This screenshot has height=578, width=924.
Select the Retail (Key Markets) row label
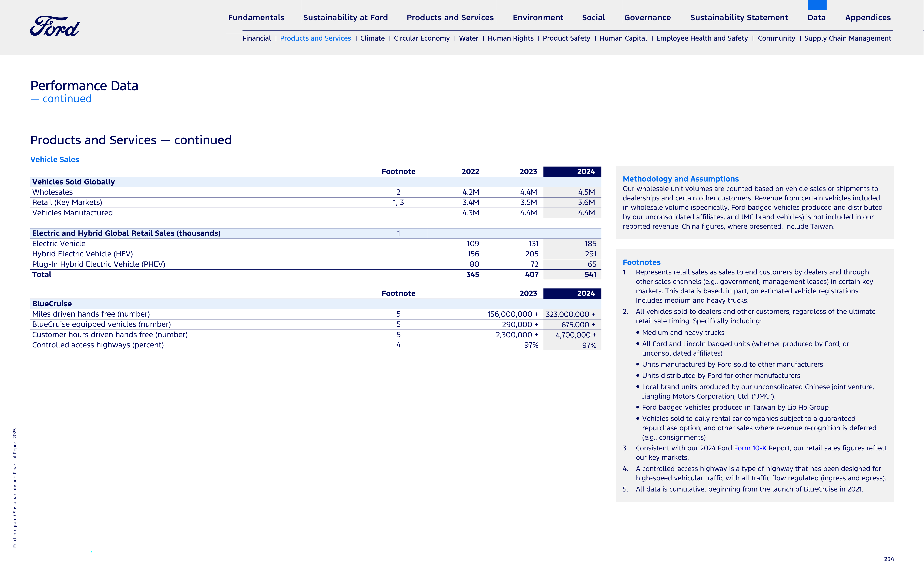[x=67, y=203]
